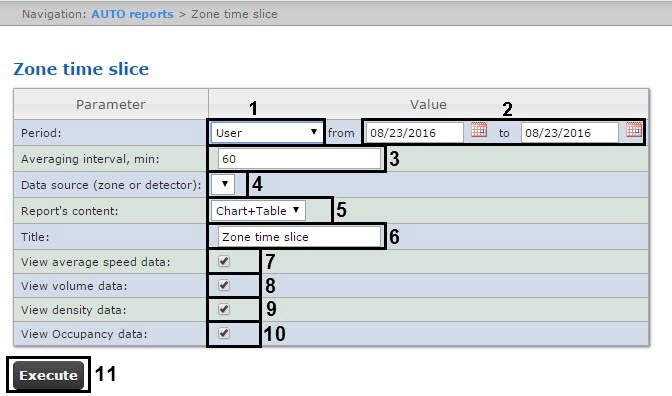Open the Data source dropdown
672x396 pixels.
(x=223, y=184)
